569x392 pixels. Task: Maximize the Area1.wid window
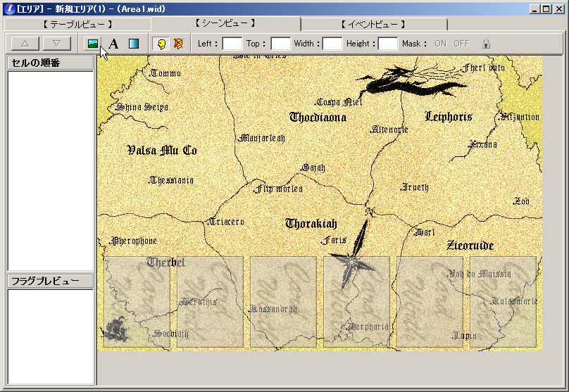pyautogui.click(x=546, y=9)
